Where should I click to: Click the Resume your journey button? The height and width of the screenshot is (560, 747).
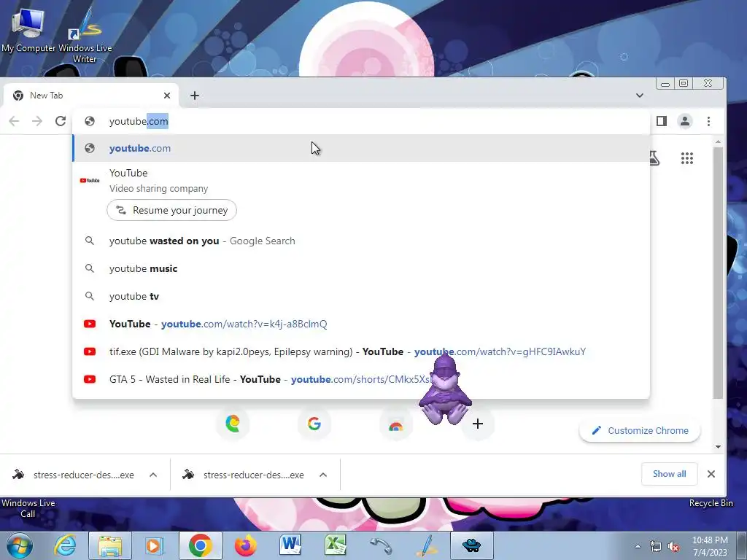[171, 210]
